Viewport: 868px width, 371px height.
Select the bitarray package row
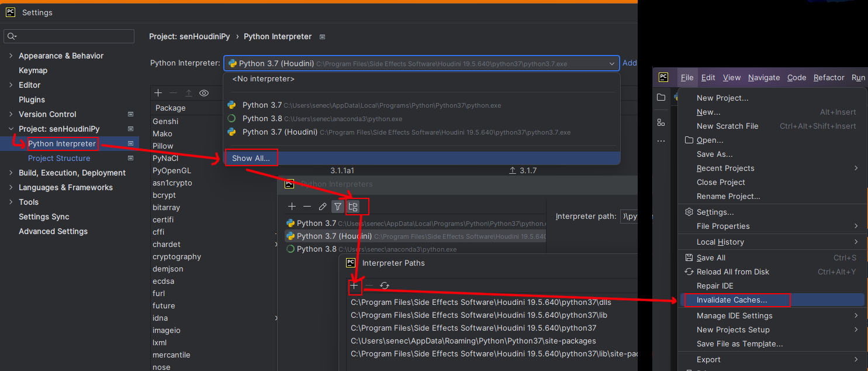click(166, 208)
